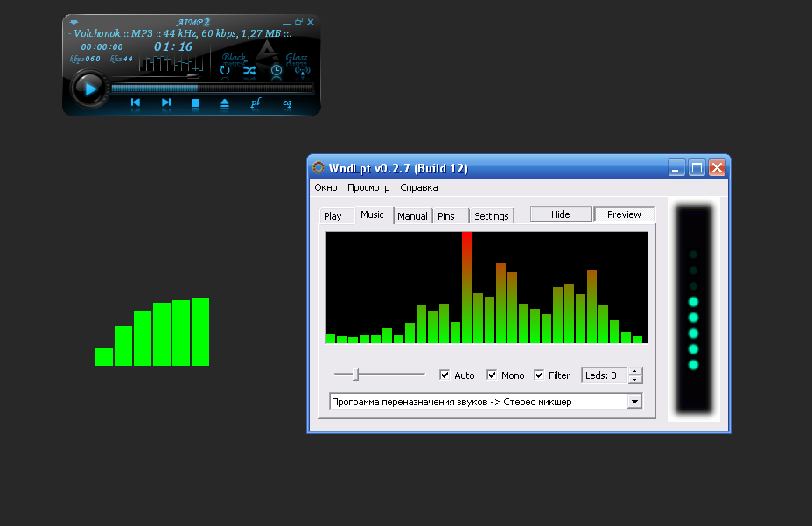Image resolution: width=812 pixels, height=526 pixels.
Task: Select the Music tab
Action: pos(373,214)
